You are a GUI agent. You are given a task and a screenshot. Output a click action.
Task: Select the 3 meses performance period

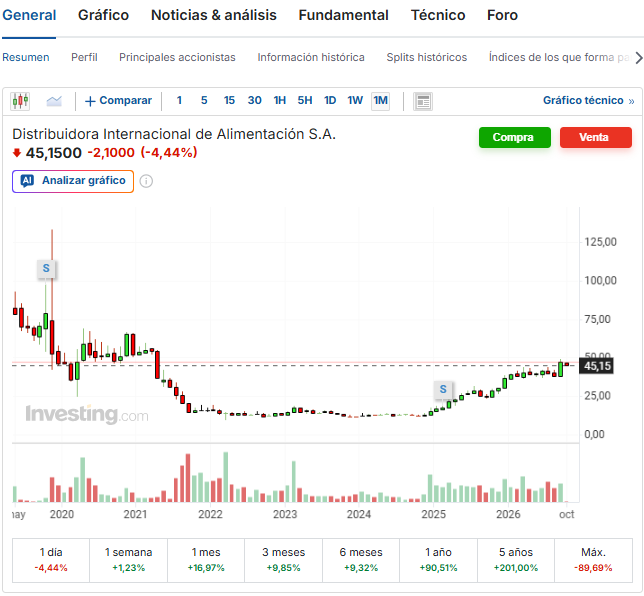(283, 560)
